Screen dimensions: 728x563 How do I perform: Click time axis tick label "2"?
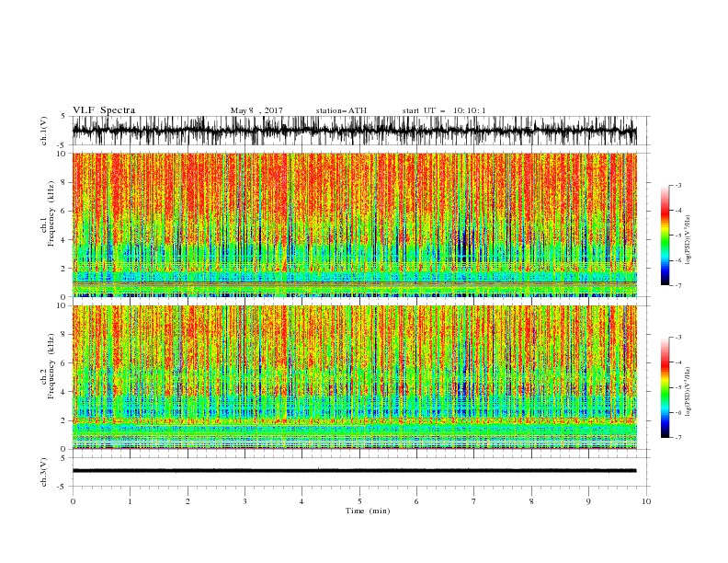[x=188, y=501]
